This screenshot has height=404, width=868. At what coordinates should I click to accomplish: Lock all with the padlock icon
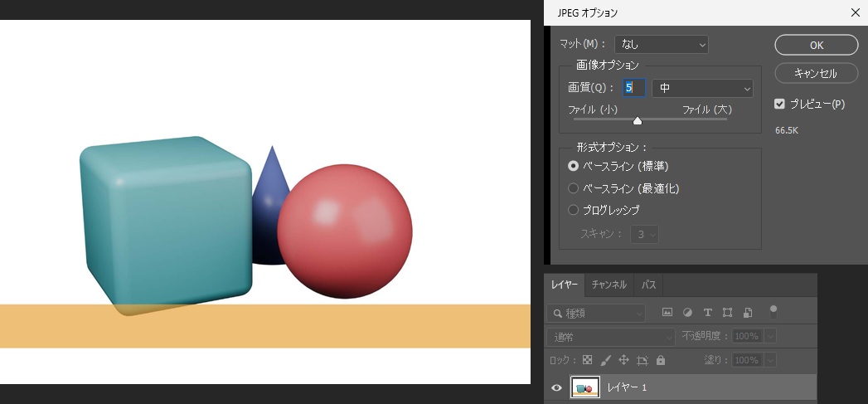point(661,360)
